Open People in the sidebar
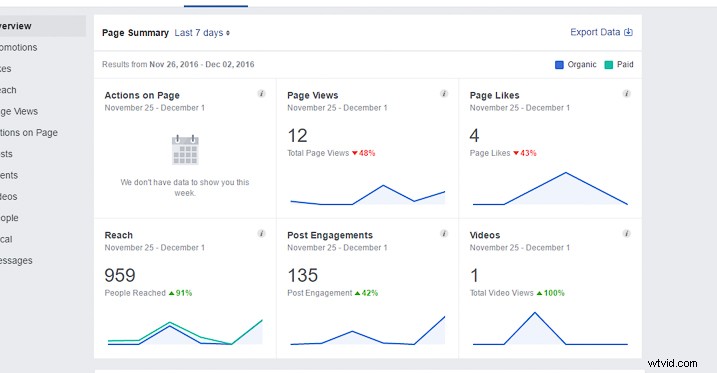The height and width of the screenshot is (373, 717). pyautogui.click(x=9, y=218)
